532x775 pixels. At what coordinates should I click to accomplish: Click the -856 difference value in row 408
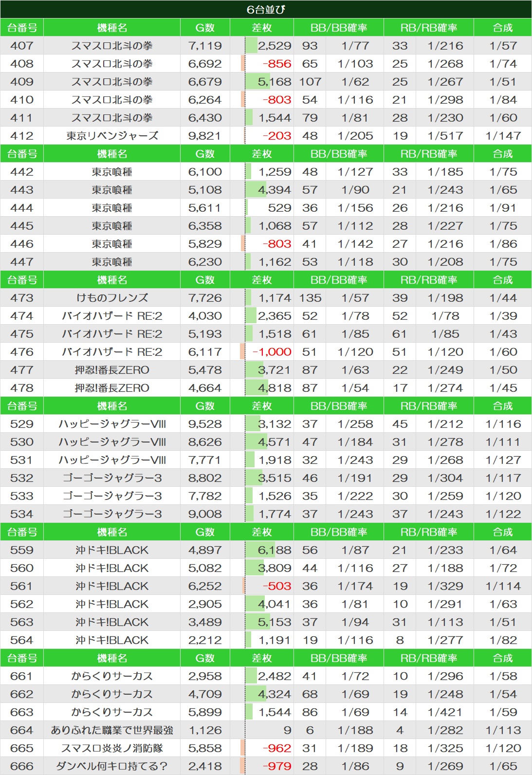coord(276,64)
